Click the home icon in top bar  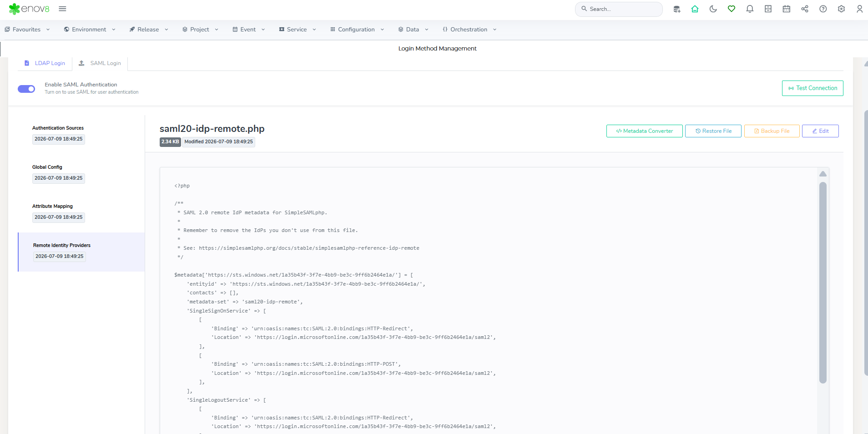[x=695, y=9]
